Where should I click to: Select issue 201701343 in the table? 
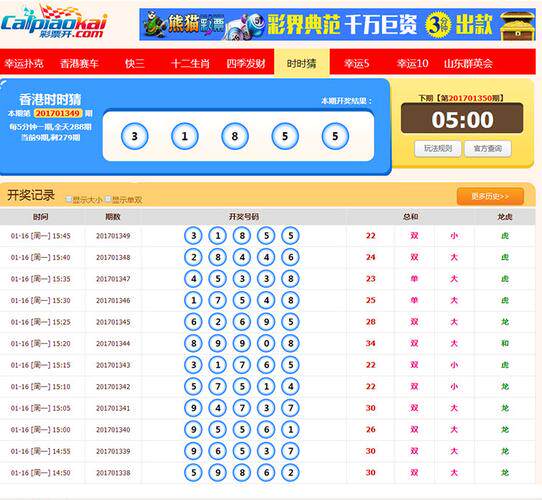(x=113, y=365)
